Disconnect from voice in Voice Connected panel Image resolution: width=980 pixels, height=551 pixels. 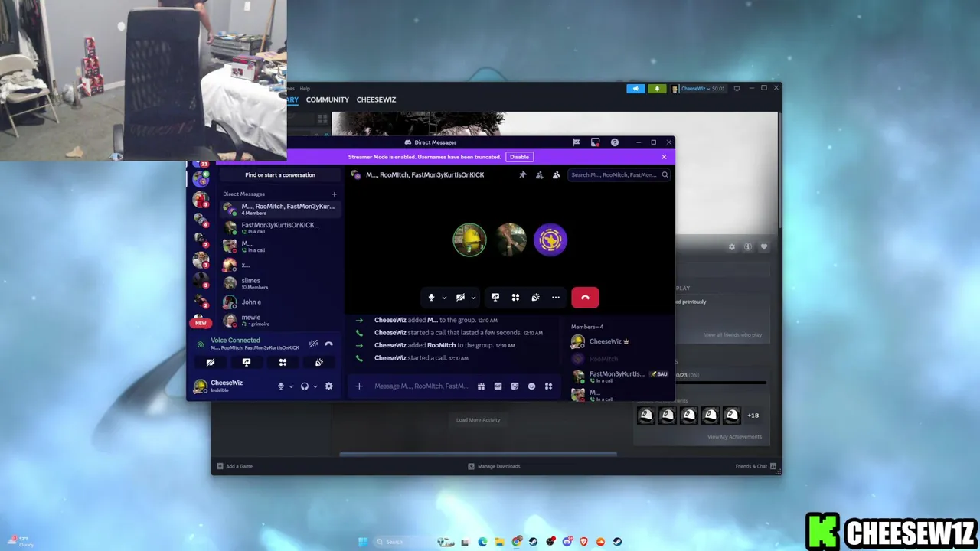coord(328,344)
